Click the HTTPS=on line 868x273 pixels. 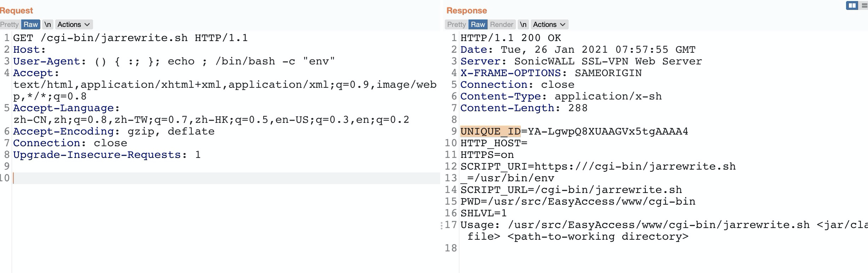pyautogui.click(x=487, y=155)
